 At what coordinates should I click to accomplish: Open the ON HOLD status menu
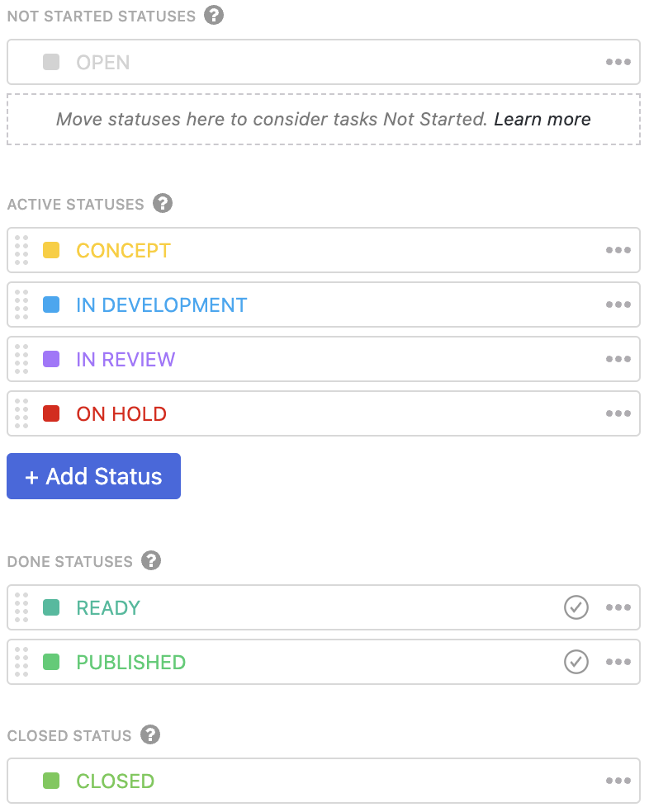coord(618,413)
